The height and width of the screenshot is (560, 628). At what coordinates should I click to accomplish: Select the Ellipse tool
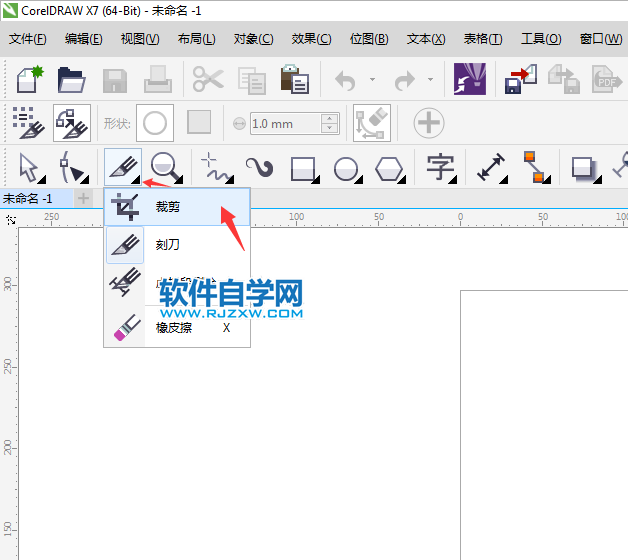(x=348, y=169)
